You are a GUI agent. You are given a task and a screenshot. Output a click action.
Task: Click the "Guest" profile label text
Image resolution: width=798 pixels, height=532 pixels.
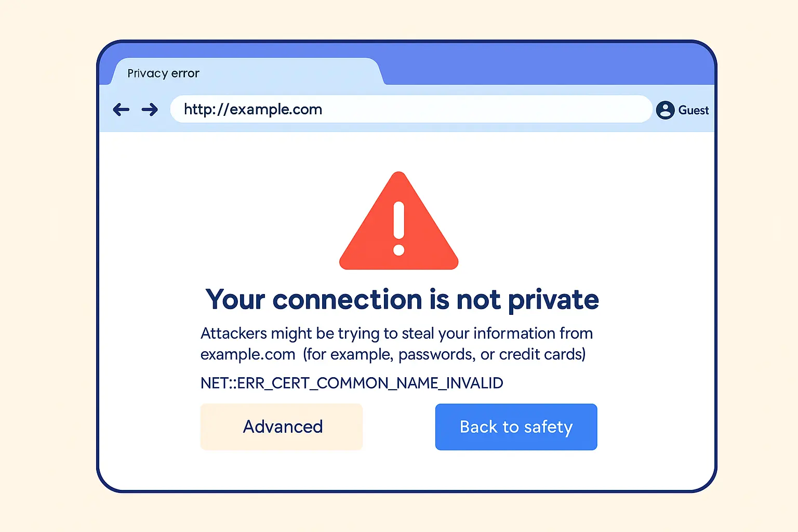694,110
